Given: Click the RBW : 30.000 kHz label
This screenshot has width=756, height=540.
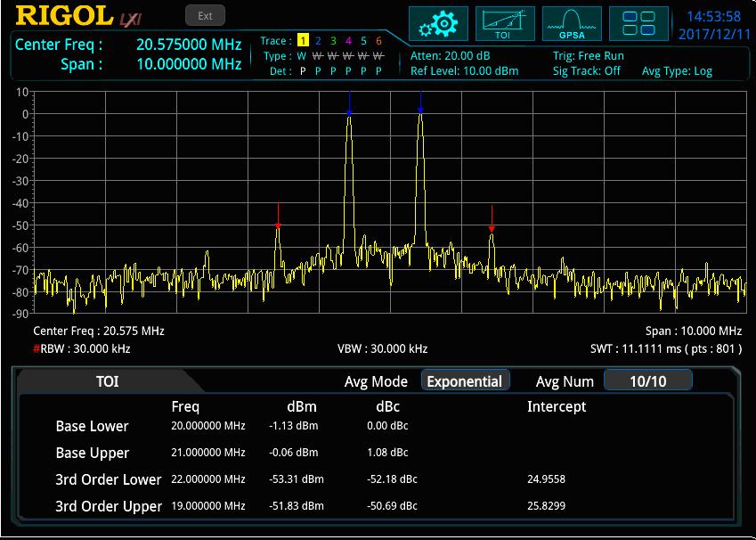Looking at the screenshot, I should click(82, 348).
